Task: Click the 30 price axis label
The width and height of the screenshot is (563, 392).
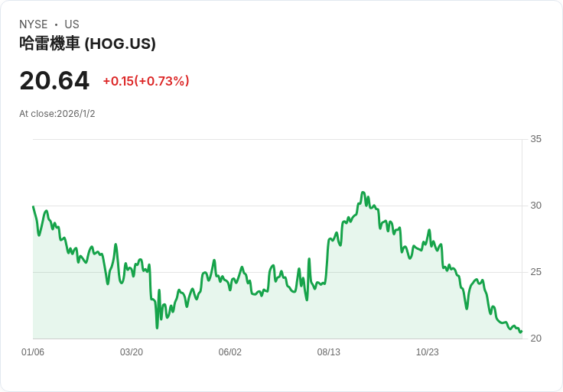Action: coord(535,206)
